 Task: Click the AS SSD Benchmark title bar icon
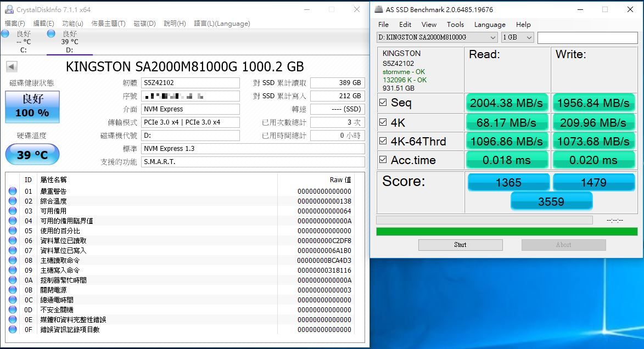pos(379,9)
